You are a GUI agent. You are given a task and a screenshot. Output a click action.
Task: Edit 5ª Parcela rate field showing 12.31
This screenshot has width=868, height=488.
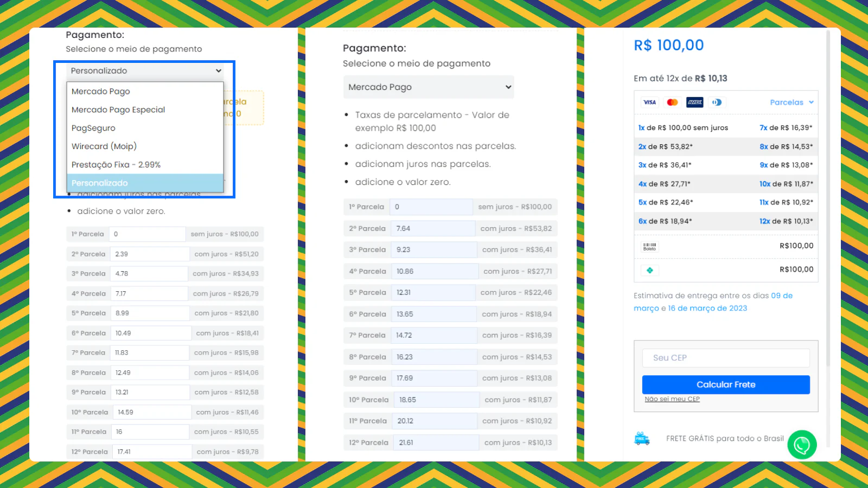pyautogui.click(x=433, y=293)
